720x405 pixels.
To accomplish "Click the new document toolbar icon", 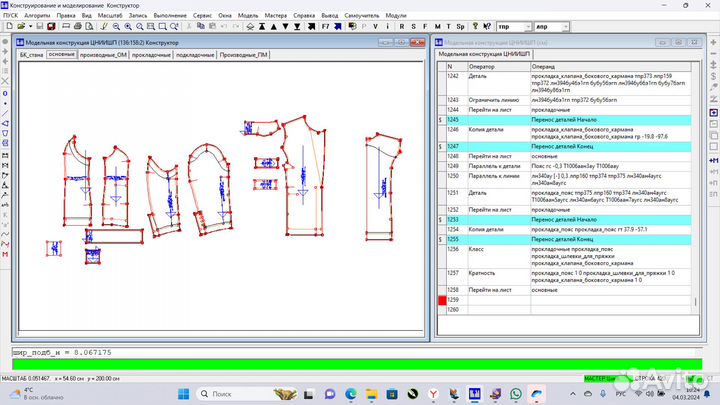I will 9,28.
